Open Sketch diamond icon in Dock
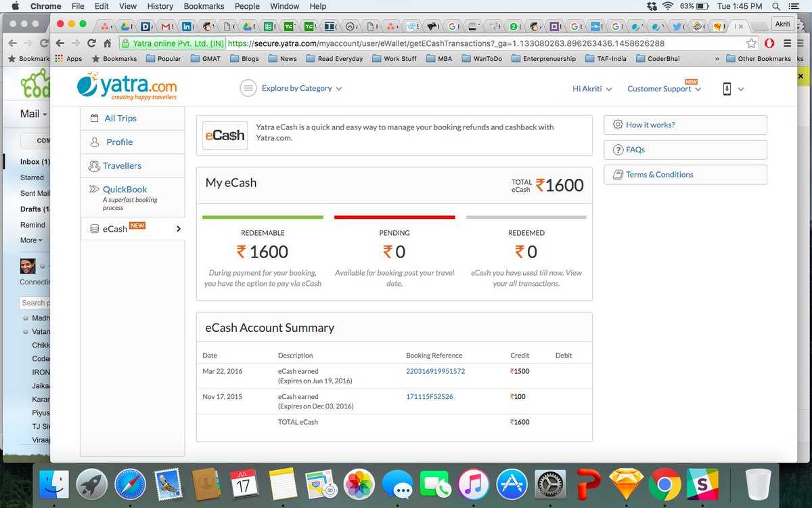The image size is (812, 508). [x=627, y=484]
